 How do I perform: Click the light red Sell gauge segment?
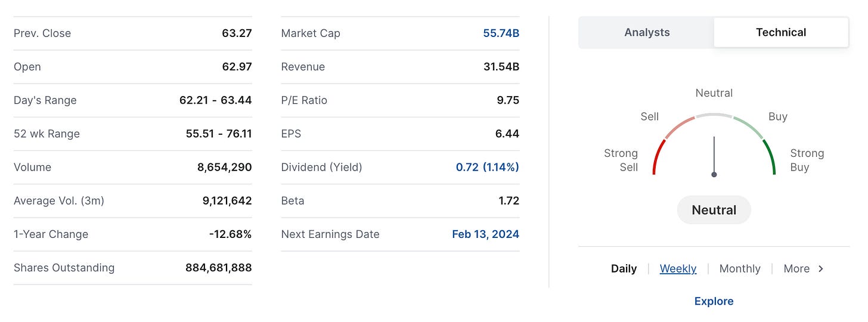(679, 126)
